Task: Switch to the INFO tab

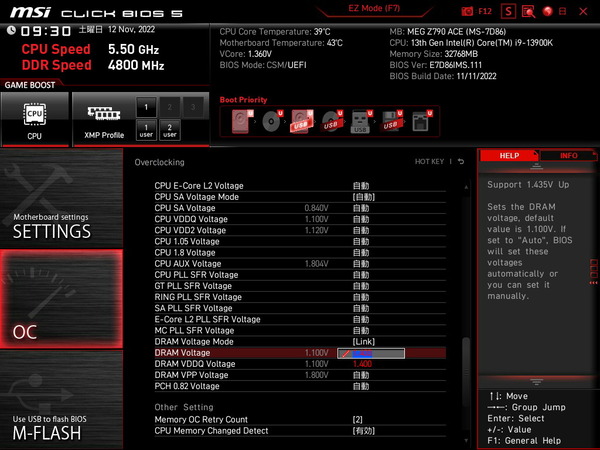Action: (568, 155)
